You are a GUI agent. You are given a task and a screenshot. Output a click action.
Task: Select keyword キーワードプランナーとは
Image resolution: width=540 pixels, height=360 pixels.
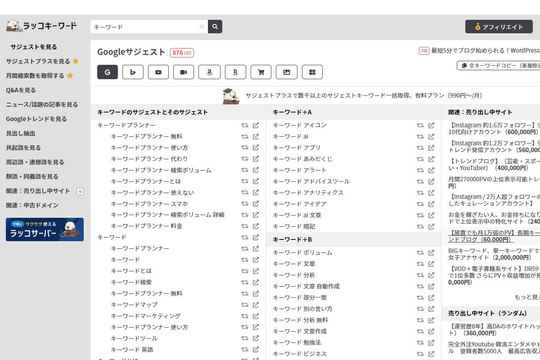click(x=146, y=181)
